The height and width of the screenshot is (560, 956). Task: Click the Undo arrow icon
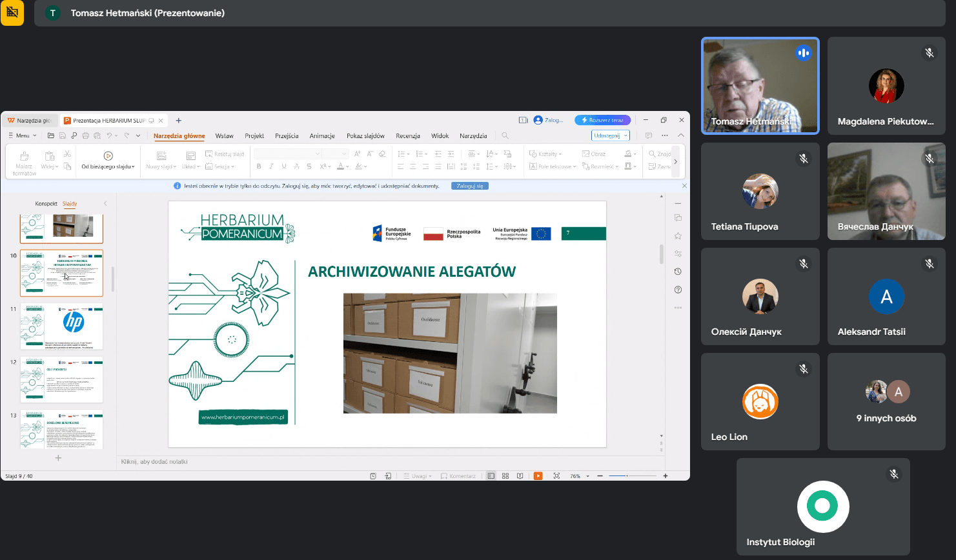(109, 135)
